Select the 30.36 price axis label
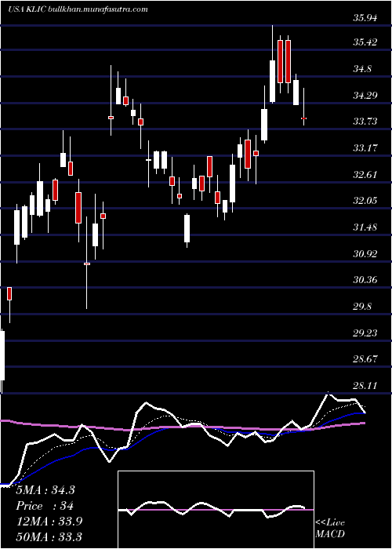 point(365,280)
